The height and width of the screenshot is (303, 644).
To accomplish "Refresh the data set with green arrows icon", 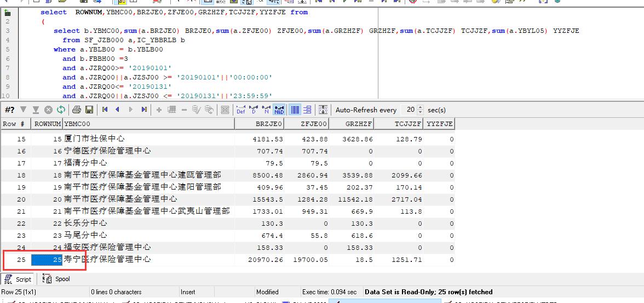I will tap(61, 110).
